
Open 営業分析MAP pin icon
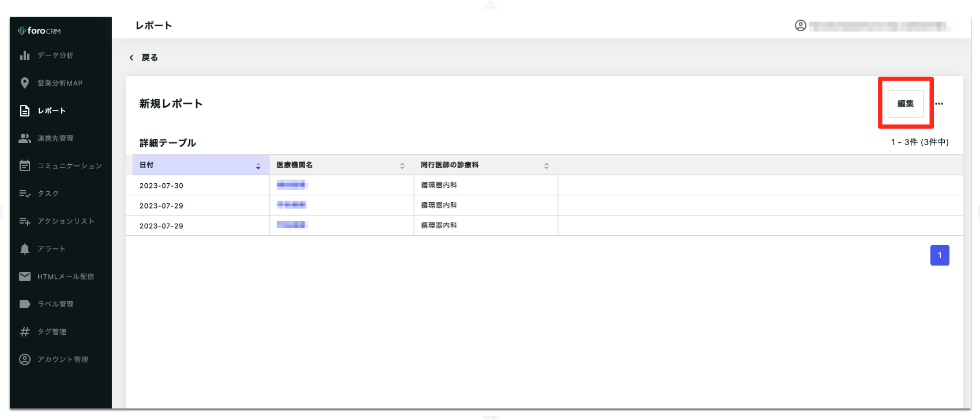coord(25,83)
